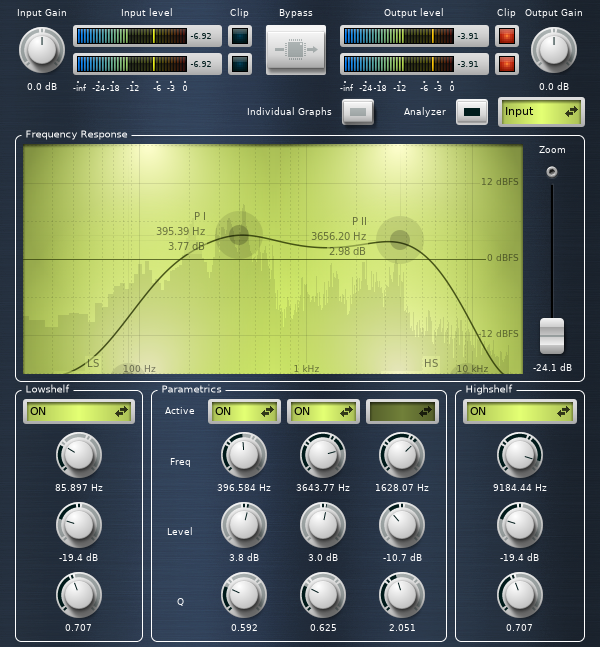Click parametric Level knob 3.0 dB

(x=323, y=525)
